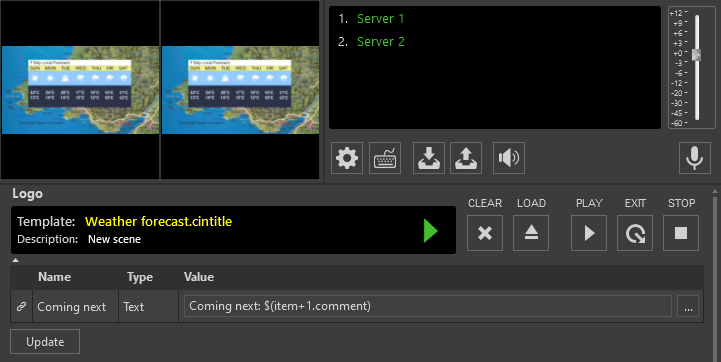Toggle the speaker audio icon
Screen dimensions: 721x362
click(x=509, y=158)
